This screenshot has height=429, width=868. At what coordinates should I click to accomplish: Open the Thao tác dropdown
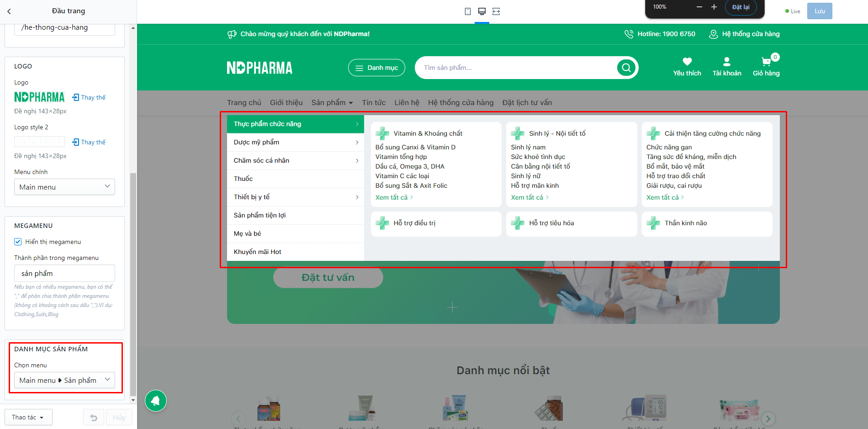pyautogui.click(x=29, y=417)
